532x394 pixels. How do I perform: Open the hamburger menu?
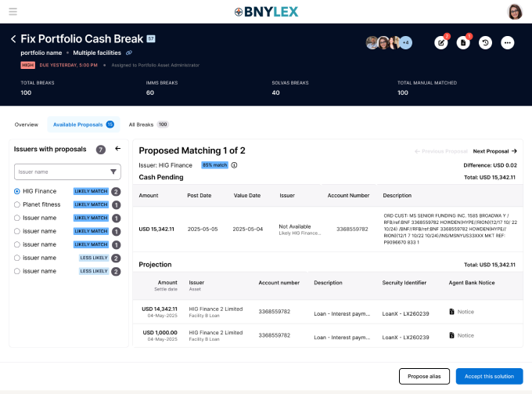click(13, 12)
